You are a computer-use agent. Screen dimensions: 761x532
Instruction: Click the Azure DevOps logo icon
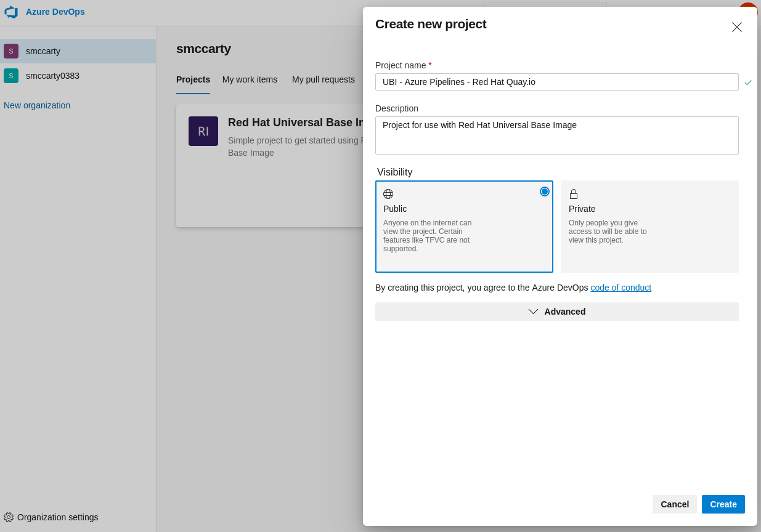click(x=11, y=12)
